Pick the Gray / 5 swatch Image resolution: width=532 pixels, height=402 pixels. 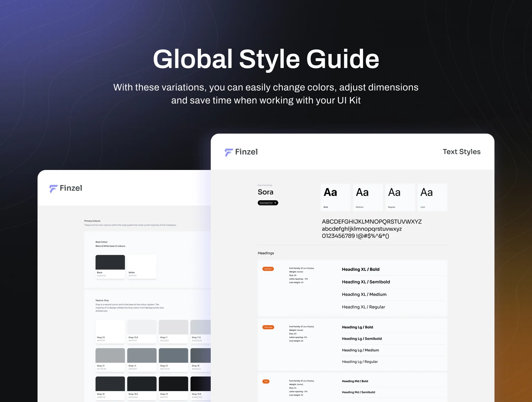173,360
